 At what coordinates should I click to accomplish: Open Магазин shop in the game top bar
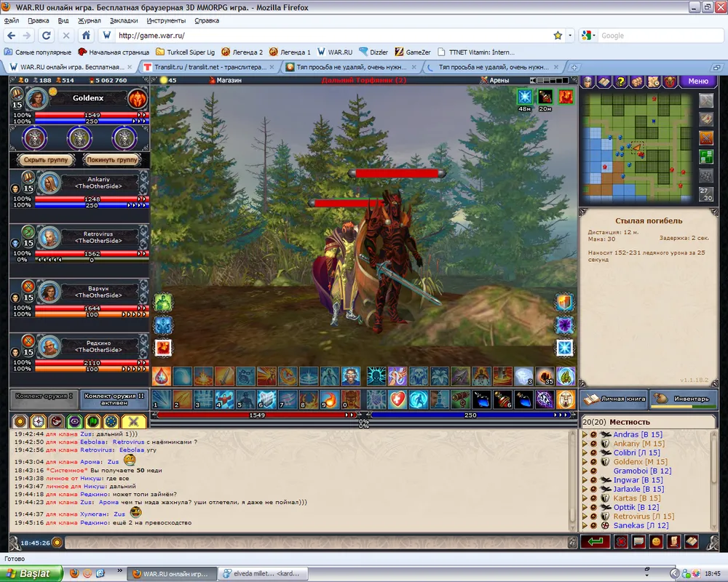(226, 80)
